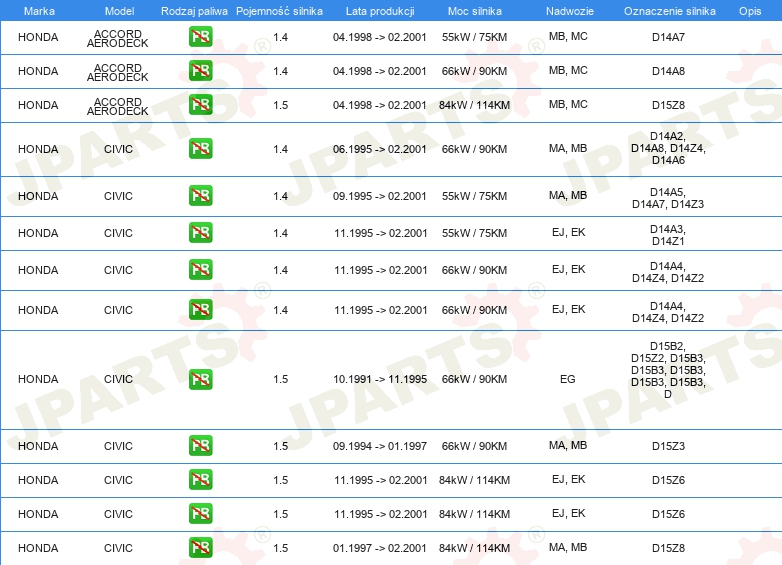The width and height of the screenshot is (782, 565).
Task: Click the Rodzaj paliwa column header
Action: 194,11
